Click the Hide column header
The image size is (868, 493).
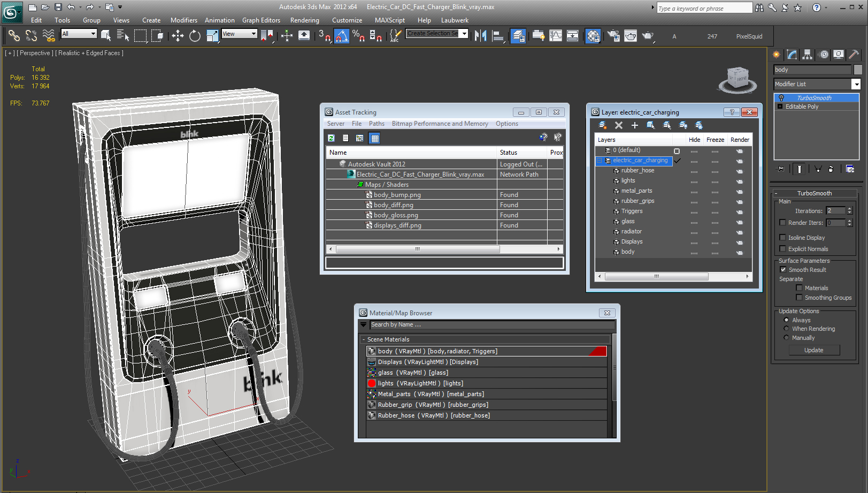(694, 140)
